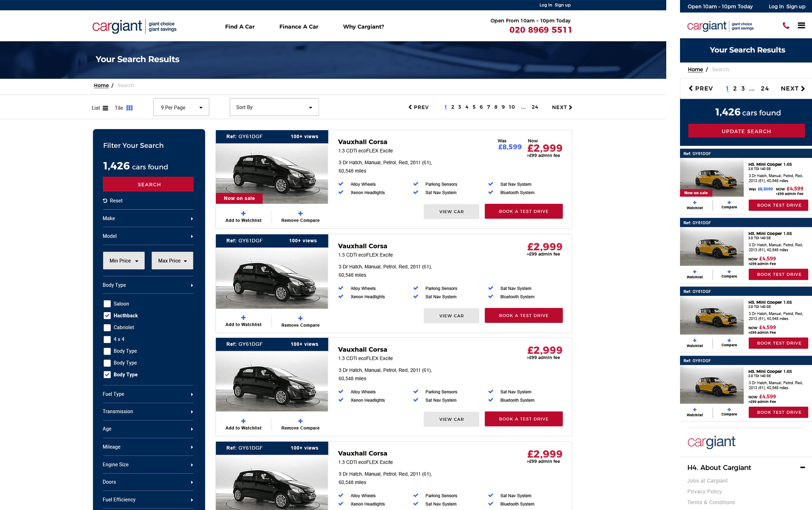This screenshot has width=812, height=510.
Task: Go to PREV page in desktop pagination
Action: pyautogui.click(x=418, y=107)
